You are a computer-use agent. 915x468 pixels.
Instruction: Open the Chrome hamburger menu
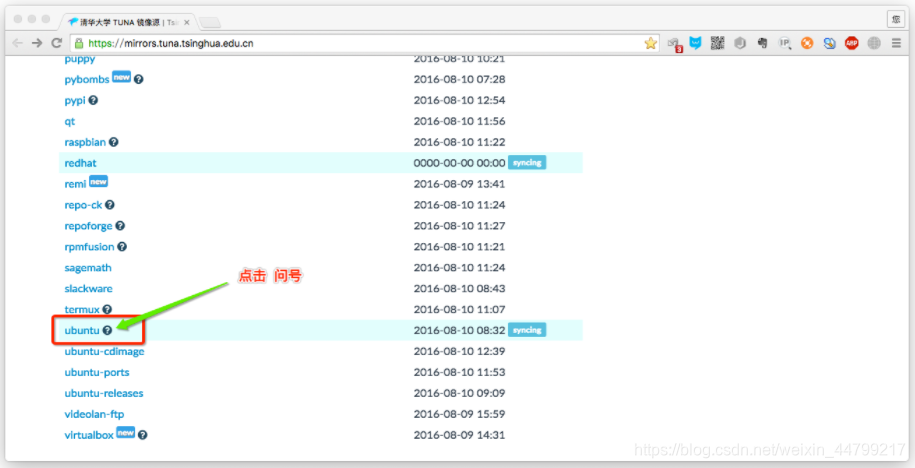(896, 43)
